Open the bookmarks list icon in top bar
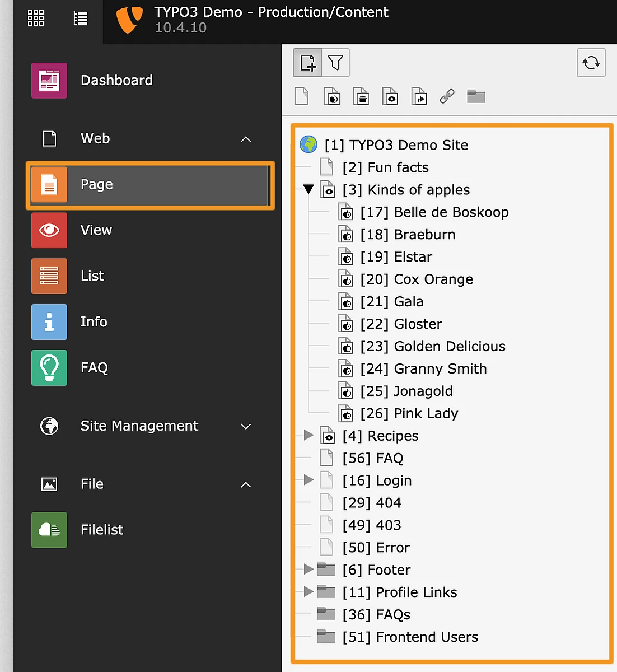 [81, 18]
